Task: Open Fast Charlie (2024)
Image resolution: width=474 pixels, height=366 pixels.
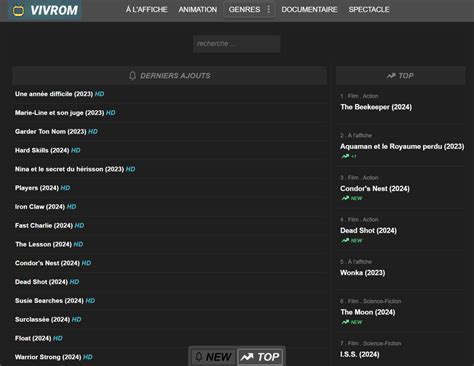Action: coord(44,226)
